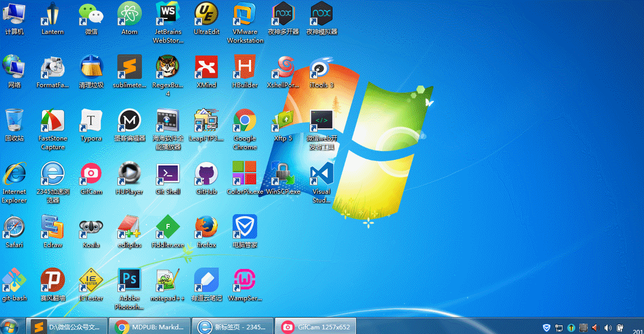Click the Adobe Photoshop shortcut
Viewport: 644px width, 334px height.
tap(130, 289)
